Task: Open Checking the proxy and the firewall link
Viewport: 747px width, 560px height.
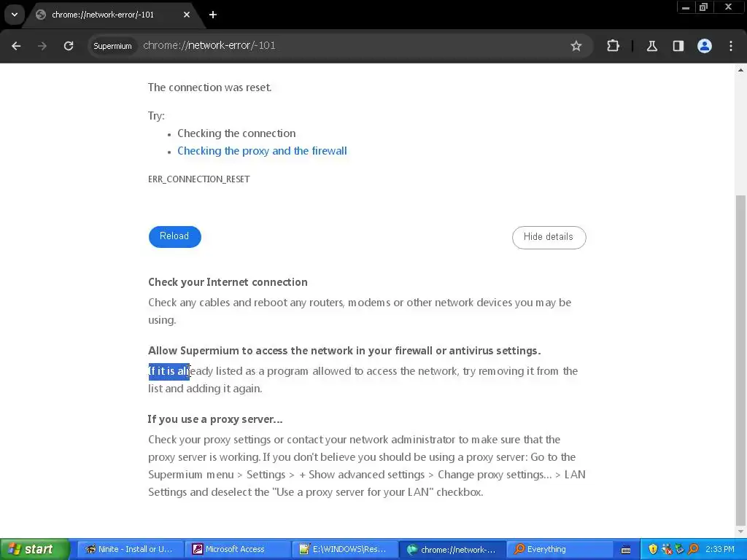Action: point(262,151)
